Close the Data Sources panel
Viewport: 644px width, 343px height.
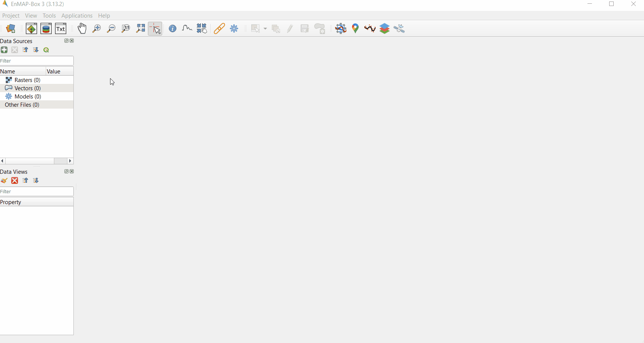(72, 41)
